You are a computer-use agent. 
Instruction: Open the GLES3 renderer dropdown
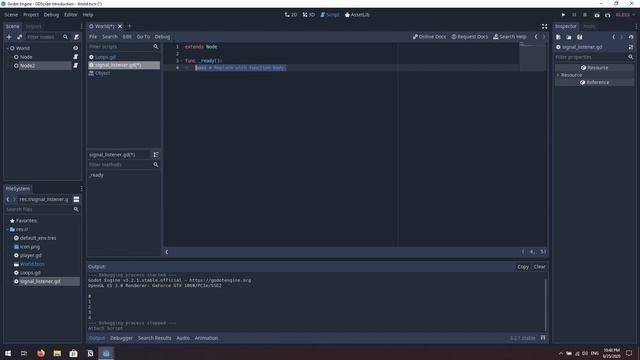click(625, 15)
